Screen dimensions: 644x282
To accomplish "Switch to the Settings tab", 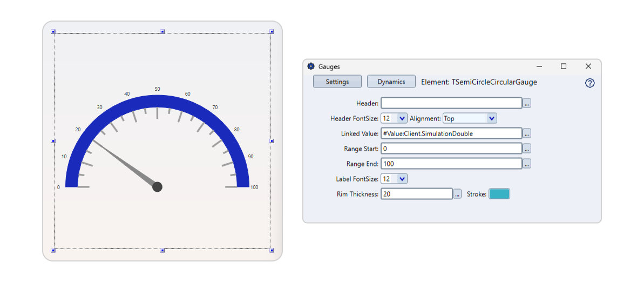I will coord(337,82).
